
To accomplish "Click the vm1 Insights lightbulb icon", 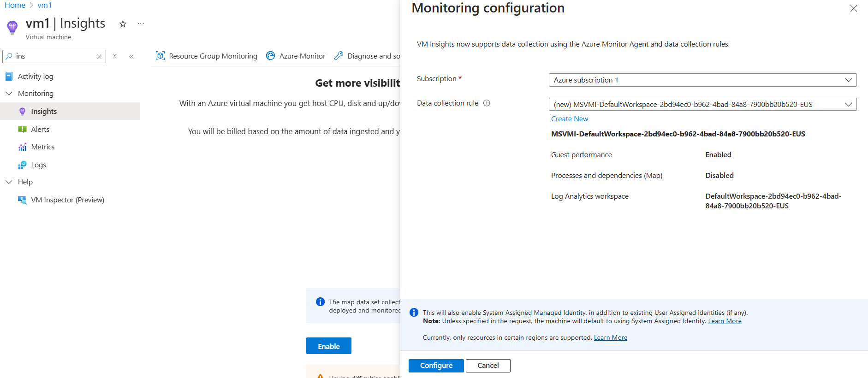I will coord(12,27).
